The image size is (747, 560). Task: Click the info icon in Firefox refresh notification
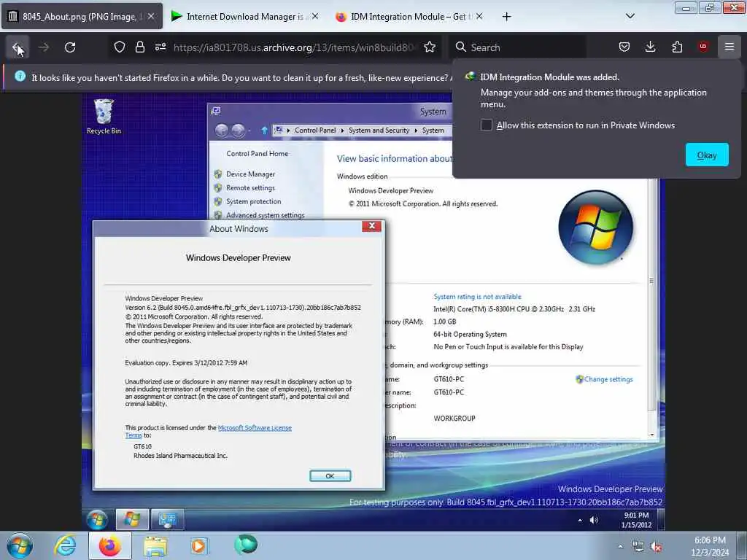coord(20,76)
